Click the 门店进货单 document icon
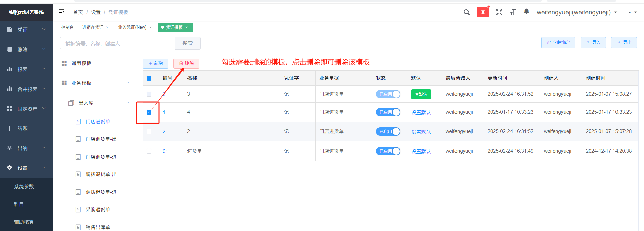Image resolution: width=644 pixels, height=231 pixels. click(78, 122)
